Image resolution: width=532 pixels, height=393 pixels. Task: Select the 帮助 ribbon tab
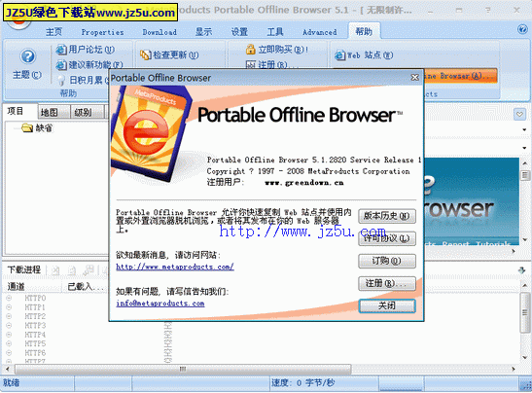364,31
